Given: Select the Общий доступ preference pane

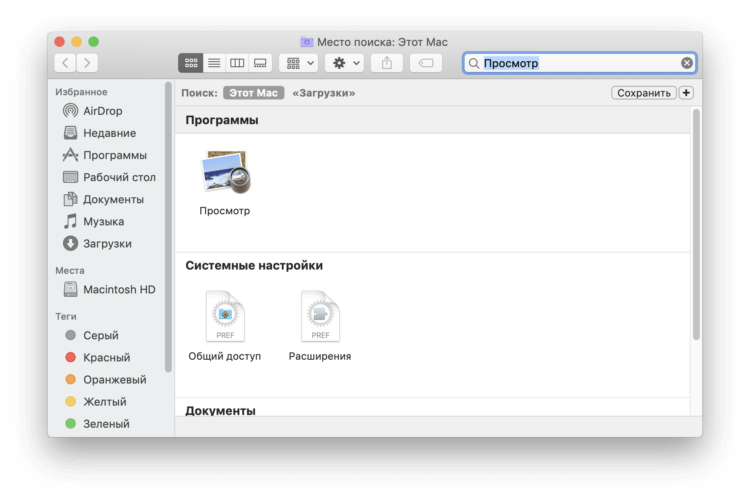Looking at the screenshot, I should (225, 316).
